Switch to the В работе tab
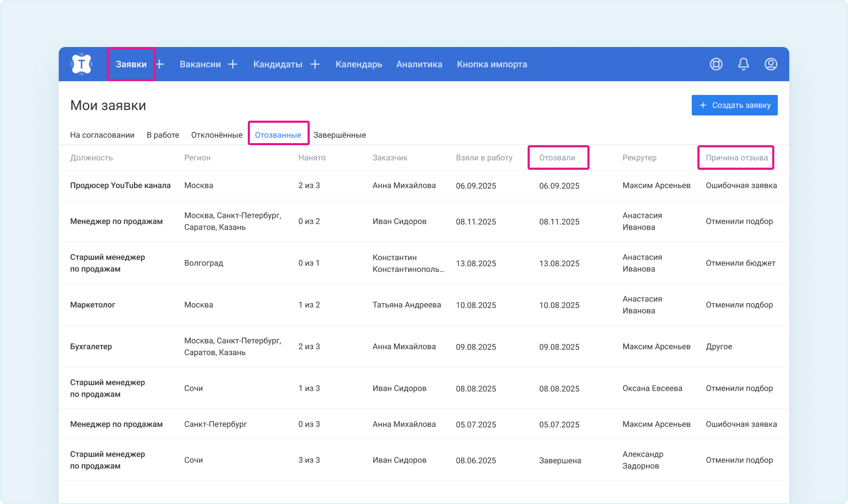Screen dimensions: 848x504 click(x=163, y=135)
